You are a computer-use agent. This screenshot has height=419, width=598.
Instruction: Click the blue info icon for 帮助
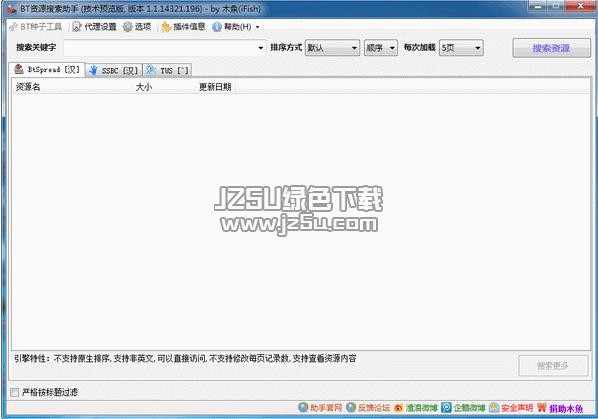[x=217, y=27]
